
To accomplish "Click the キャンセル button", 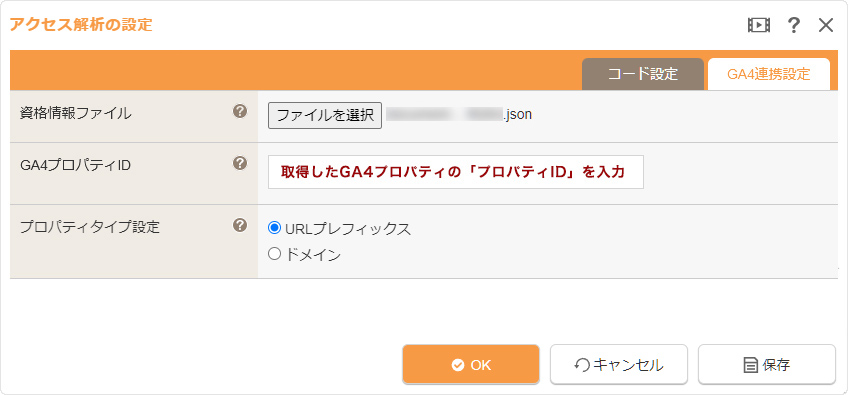I will [619, 365].
